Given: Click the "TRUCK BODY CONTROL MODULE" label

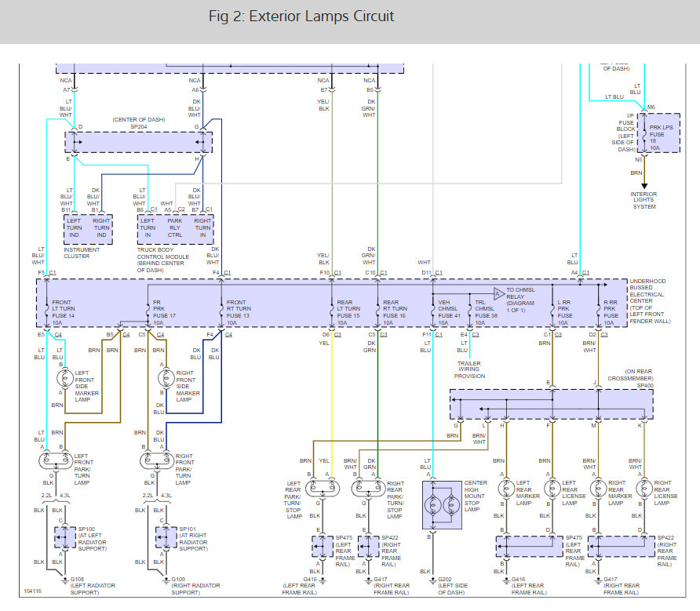Looking at the screenshot, I should 163,253.
